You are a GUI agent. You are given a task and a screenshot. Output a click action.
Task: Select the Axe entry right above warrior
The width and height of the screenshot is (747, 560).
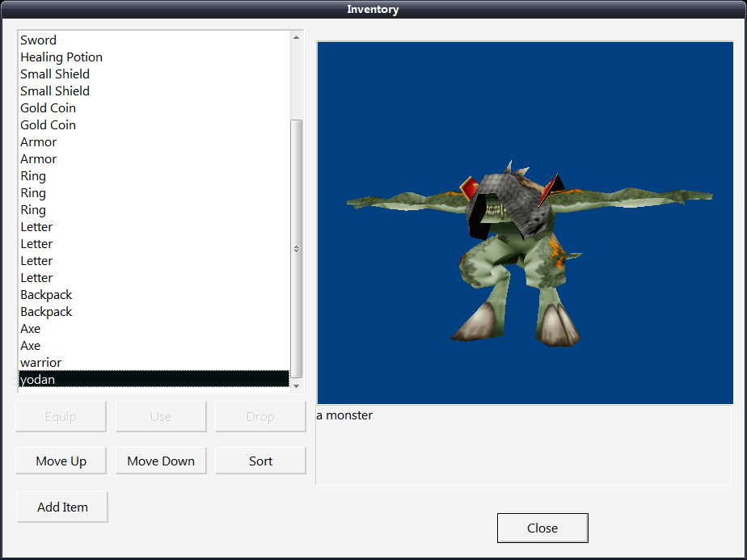pyautogui.click(x=154, y=346)
